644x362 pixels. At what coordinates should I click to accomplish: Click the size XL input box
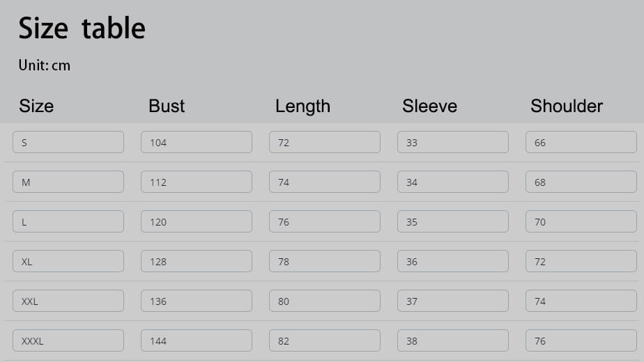(68, 261)
